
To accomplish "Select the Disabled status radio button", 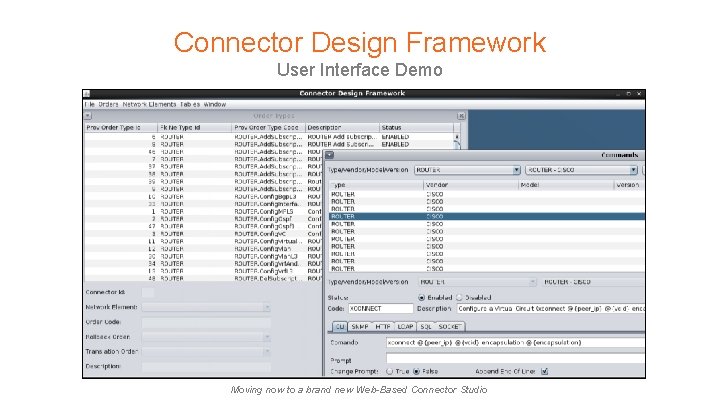I will click(x=459, y=298).
